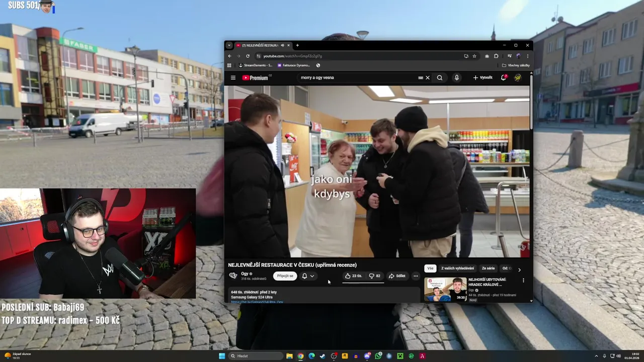Open the tab search dropdown arrow
Image resolution: width=644 pixels, height=362 pixels.
tap(229, 45)
